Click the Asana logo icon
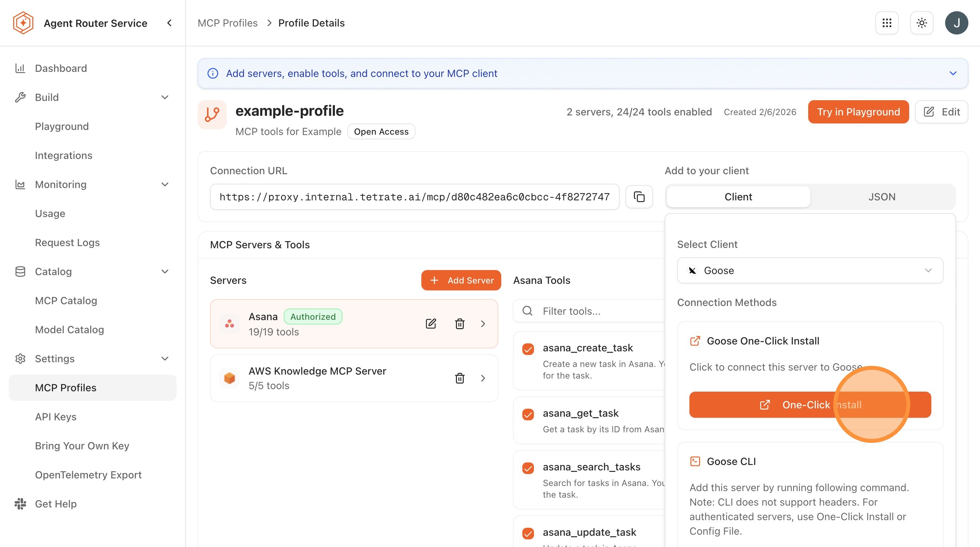This screenshot has height=547, width=980. point(230,323)
